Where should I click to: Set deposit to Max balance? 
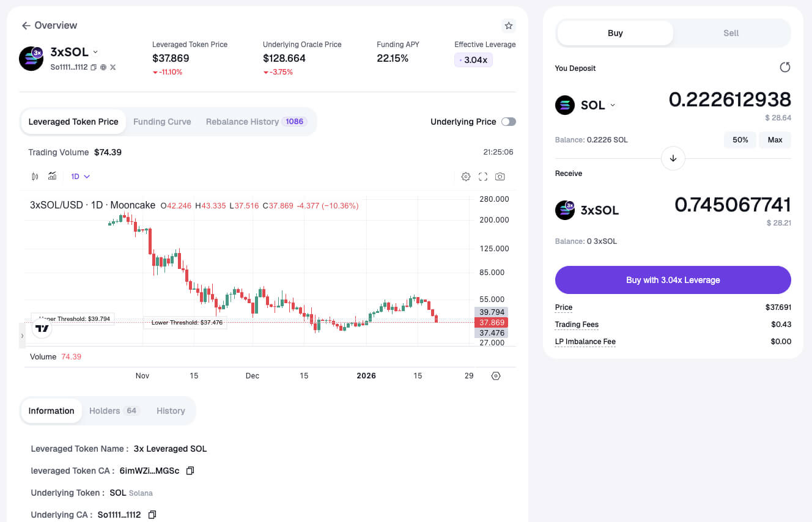point(775,140)
